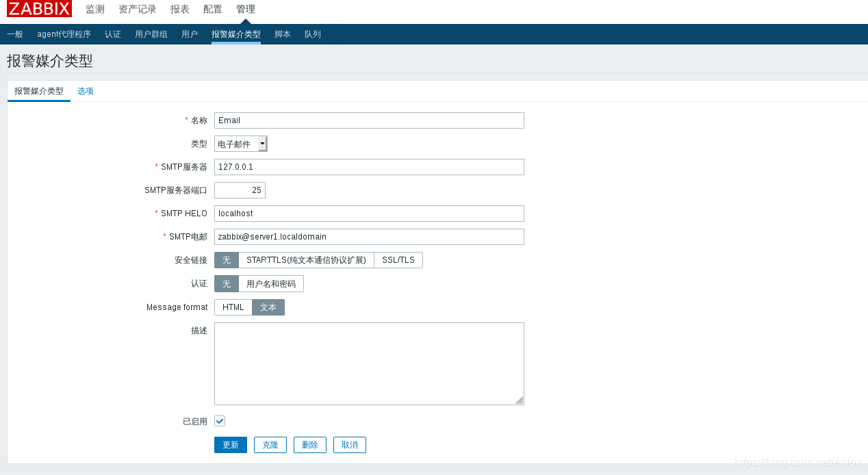
Task: Click the 已启用 label
Action: [x=195, y=422]
